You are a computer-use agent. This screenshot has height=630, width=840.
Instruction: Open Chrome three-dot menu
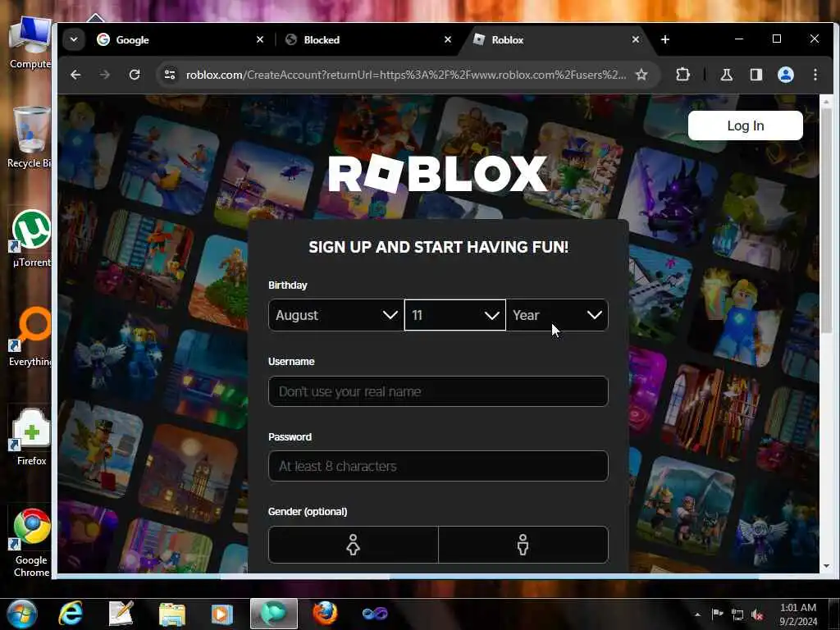[815, 75]
